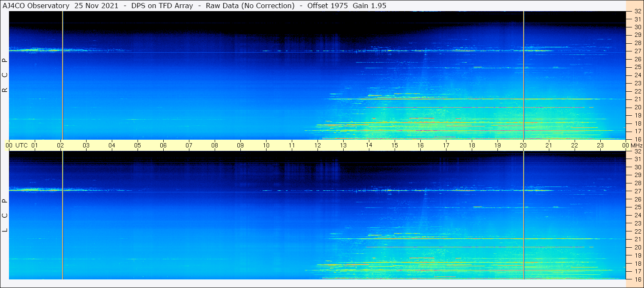The width and height of the screenshot is (644, 288).
Task: Click hour label "20" on UTC axis
Action: (x=523, y=145)
